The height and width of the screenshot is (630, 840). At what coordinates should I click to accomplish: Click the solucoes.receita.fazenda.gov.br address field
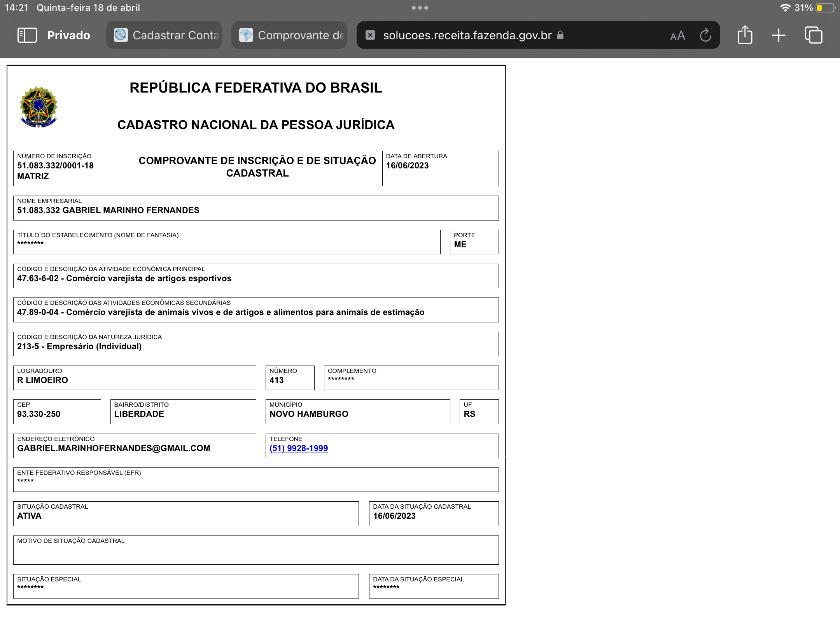coord(467,35)
